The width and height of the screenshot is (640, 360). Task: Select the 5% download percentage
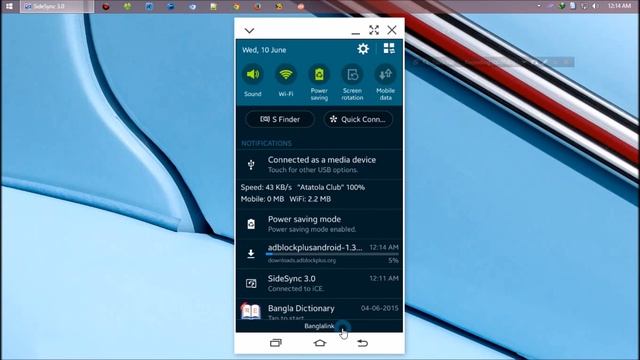pyautogui.click(x=393, y=260)
